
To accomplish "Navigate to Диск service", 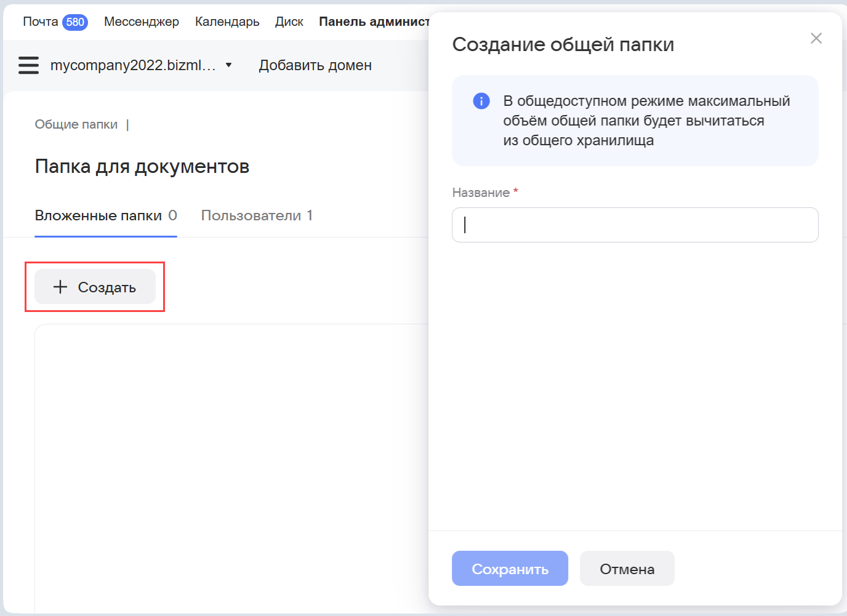I will pos(289,22).
